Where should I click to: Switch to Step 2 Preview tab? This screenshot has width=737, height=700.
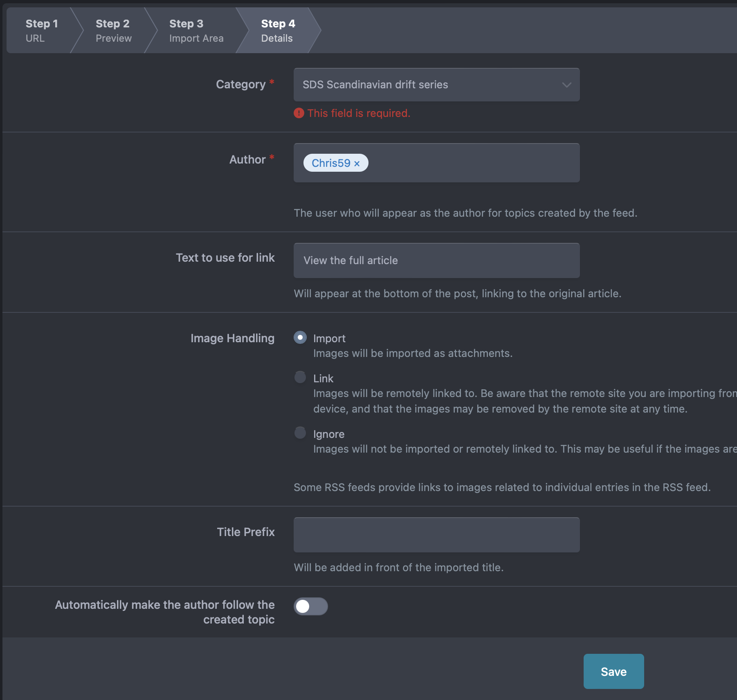[x=114, y=30]
